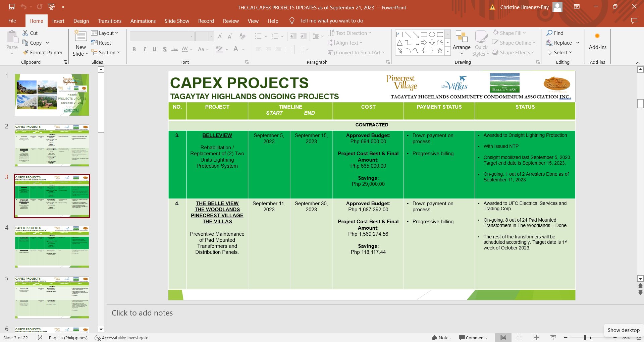Click Replace in Editing group
This screenshot has height=342, width=644.
click(559, 43)
